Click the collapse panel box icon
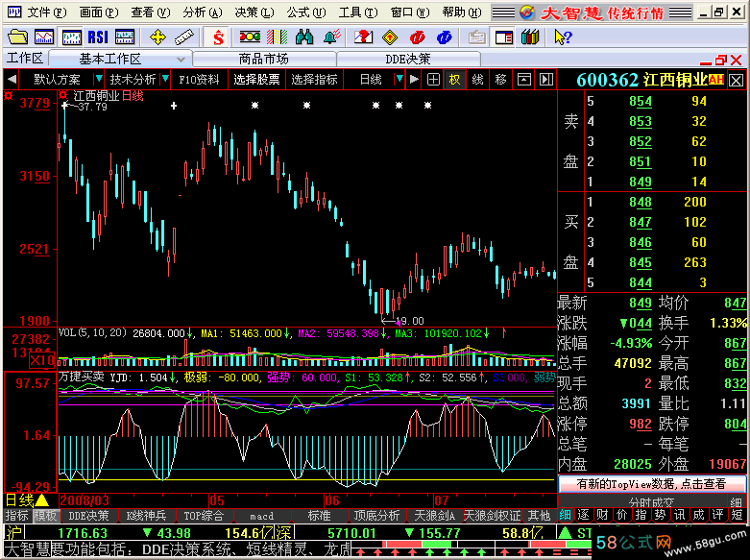Screen dimensions: 750x560 click(523, 80)
